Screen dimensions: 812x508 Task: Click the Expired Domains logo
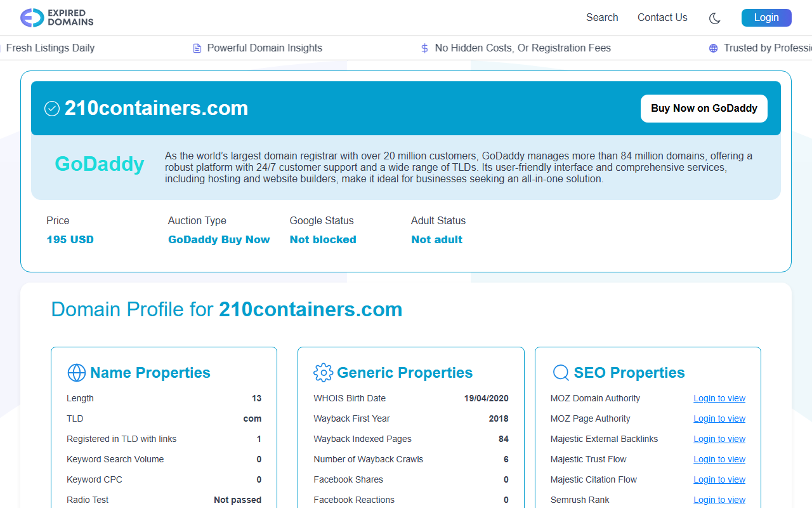click(57, 18)
